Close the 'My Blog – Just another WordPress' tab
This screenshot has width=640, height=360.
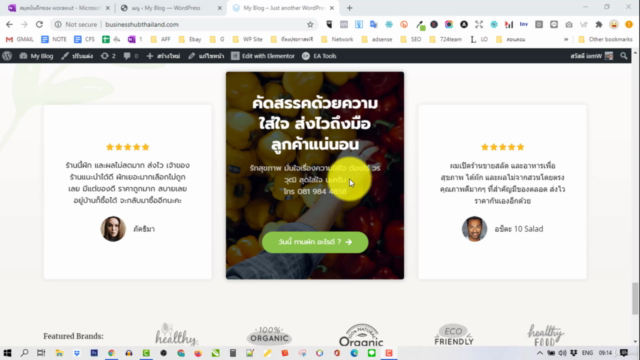pos(331,8)
